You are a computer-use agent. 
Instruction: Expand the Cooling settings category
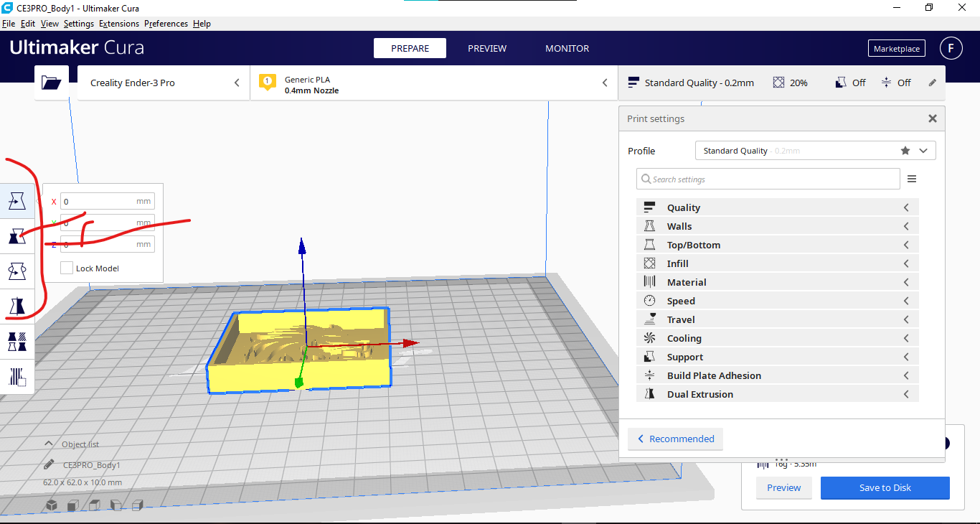[777, 338]
